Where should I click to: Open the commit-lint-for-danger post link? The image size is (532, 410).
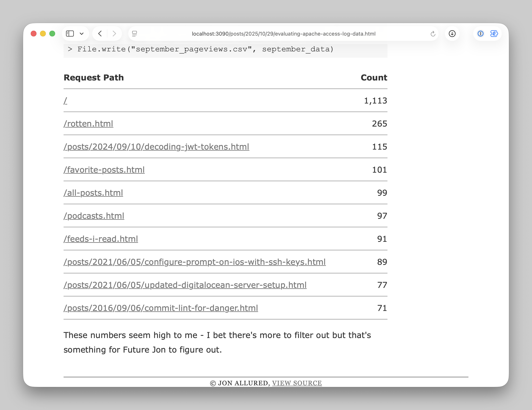pyautogui.click(x=161, y=308)
